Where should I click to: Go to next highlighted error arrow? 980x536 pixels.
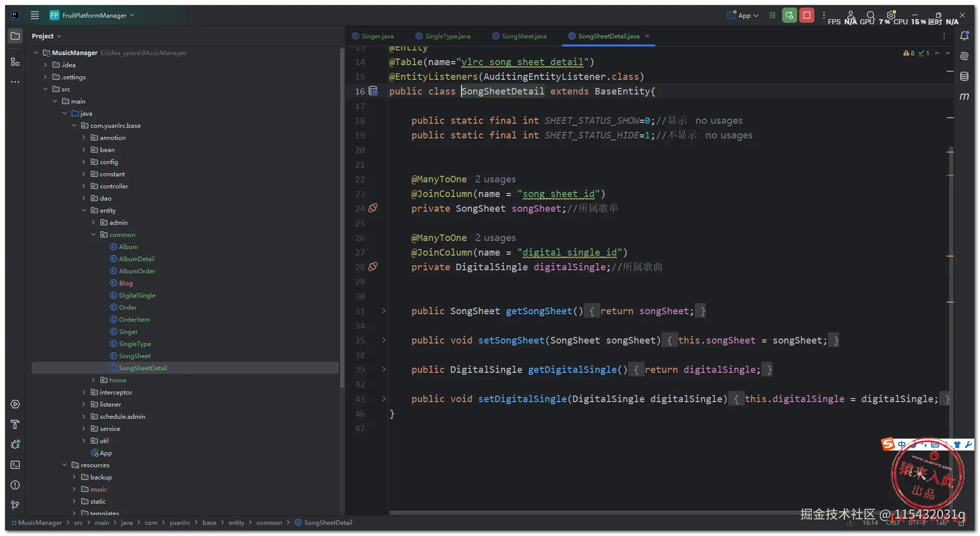(948, 53)
